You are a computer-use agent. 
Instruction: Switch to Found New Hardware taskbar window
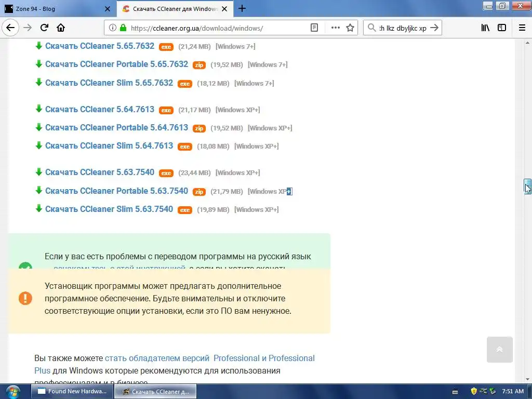pyautogui.click(x=72, y=391)
